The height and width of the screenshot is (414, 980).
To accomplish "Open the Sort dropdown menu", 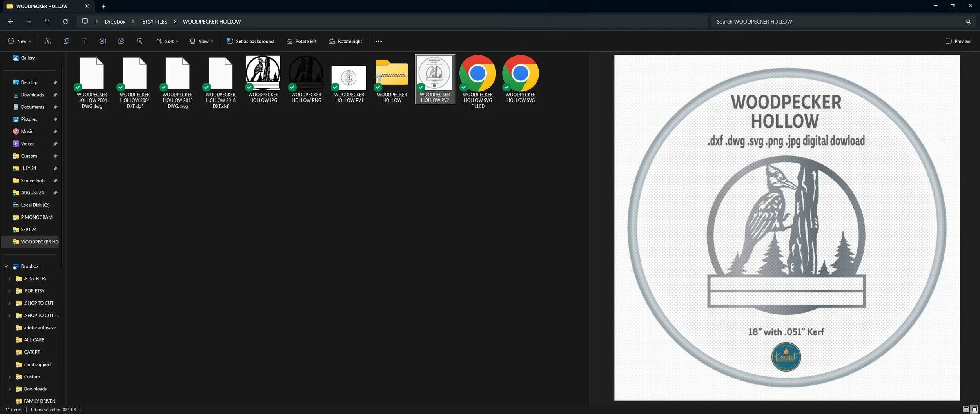I will [x=167, y=41].
